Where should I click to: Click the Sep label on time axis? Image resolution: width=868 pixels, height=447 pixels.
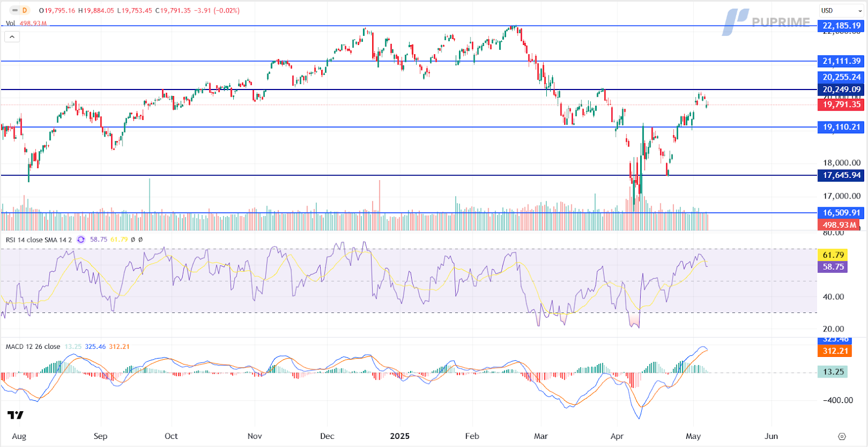click(100, 436)
